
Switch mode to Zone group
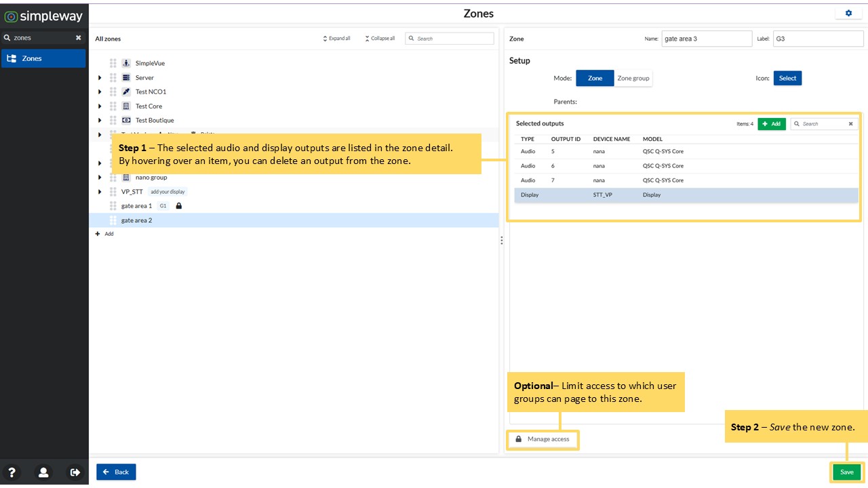tap(633, 78)
